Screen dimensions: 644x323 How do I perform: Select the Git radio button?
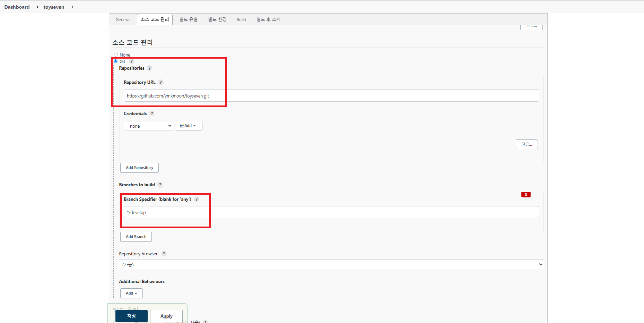click(x=116, y=61)
